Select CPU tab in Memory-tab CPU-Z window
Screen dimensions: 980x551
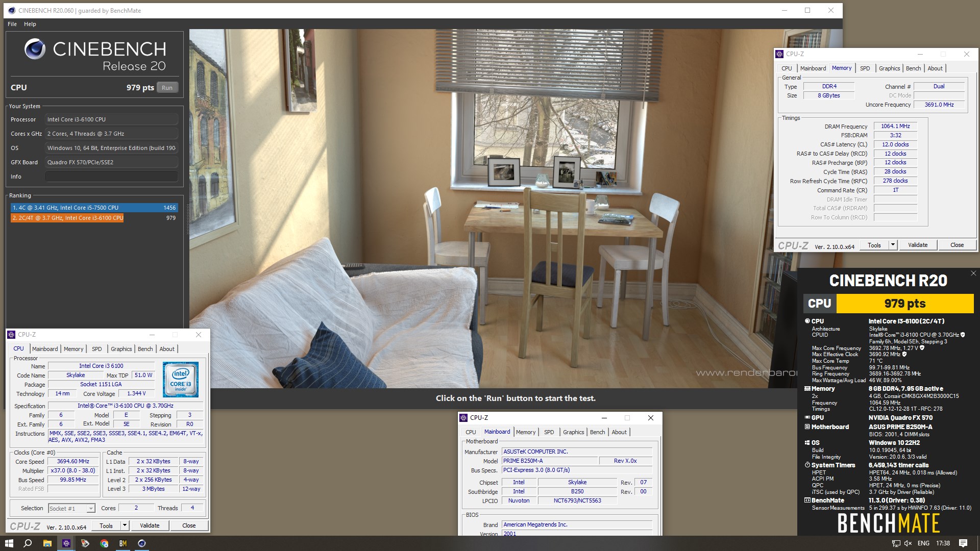[x=787, y=68]
